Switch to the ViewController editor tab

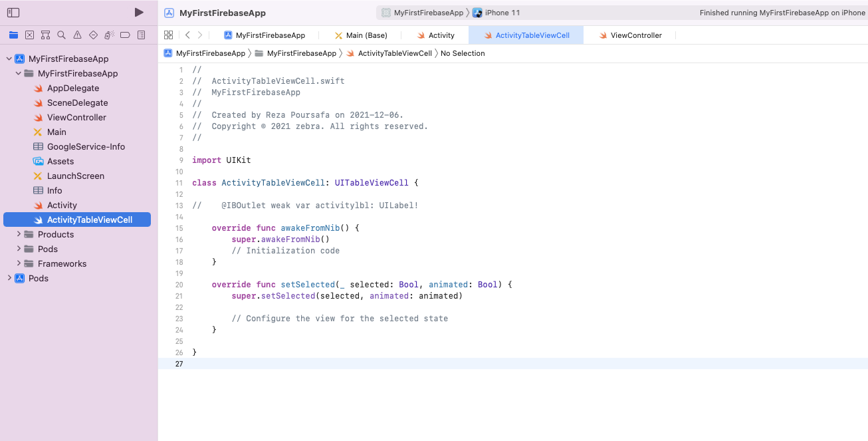pyautogui.click(x=631, y=35)
